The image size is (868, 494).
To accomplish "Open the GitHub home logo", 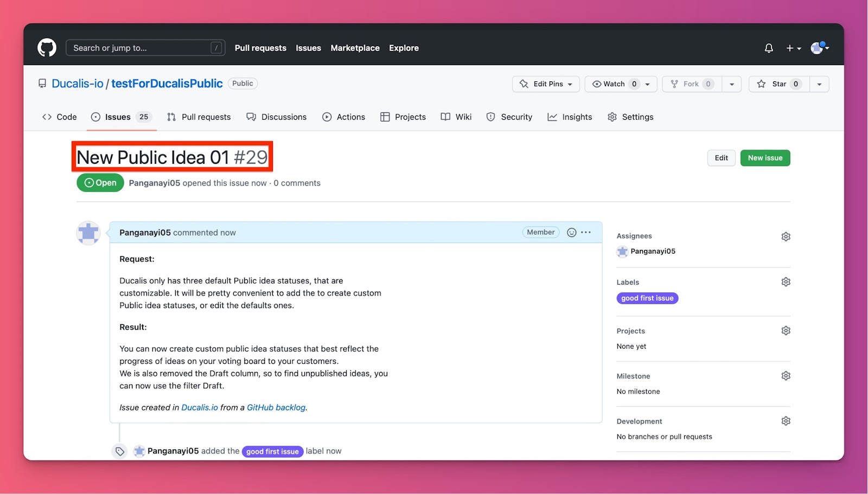I will coord(47,48).
